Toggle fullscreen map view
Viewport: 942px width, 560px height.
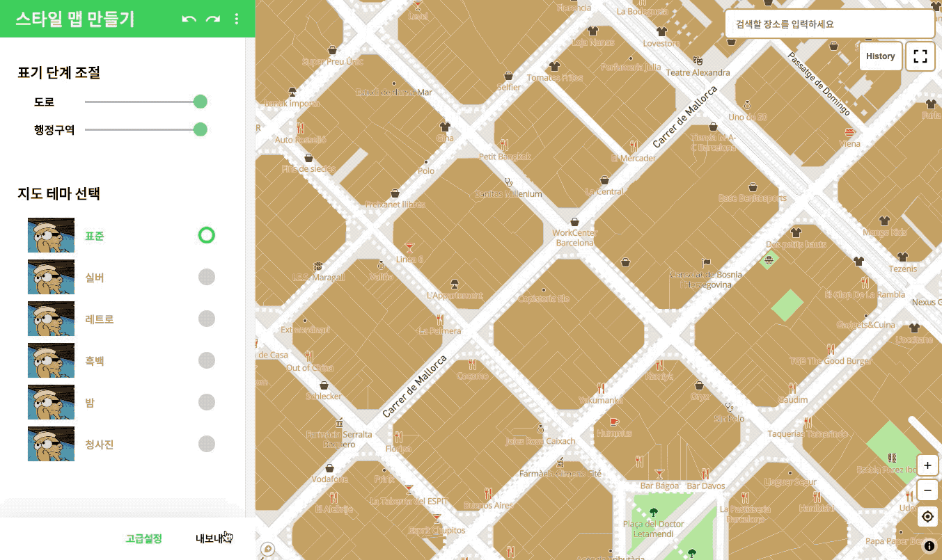(x=920, y=56)
